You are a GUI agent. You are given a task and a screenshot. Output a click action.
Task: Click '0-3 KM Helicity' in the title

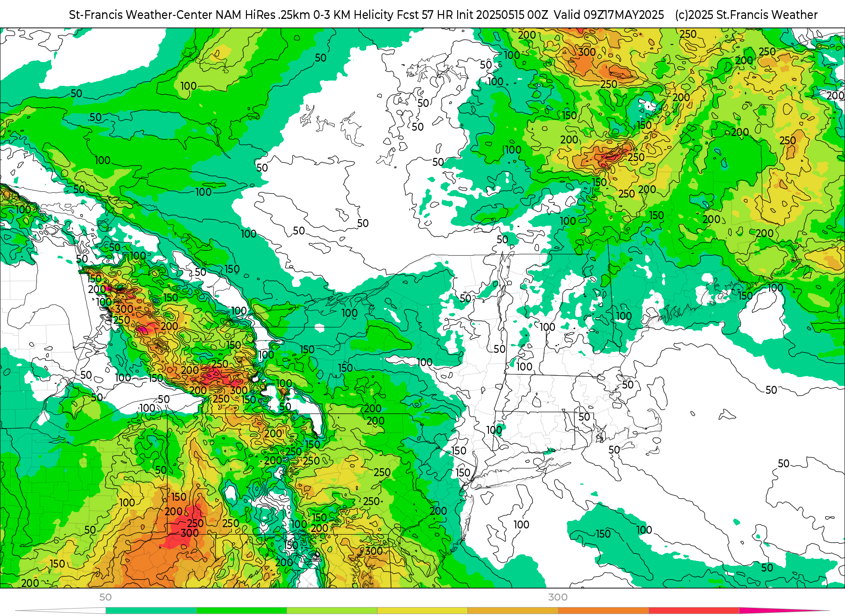pyautogui.click(x=353, y=15)
